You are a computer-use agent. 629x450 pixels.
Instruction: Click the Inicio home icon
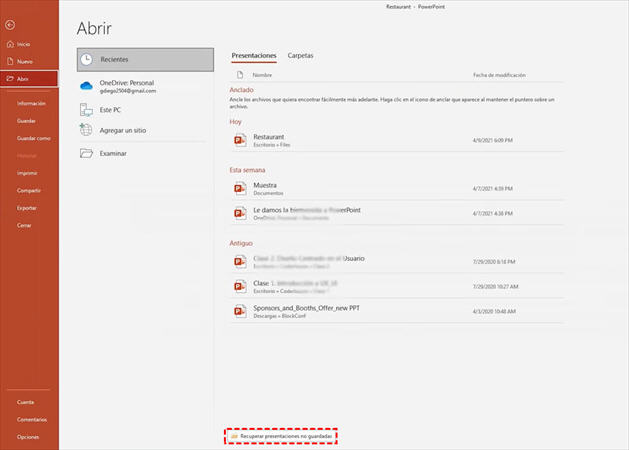10,44
